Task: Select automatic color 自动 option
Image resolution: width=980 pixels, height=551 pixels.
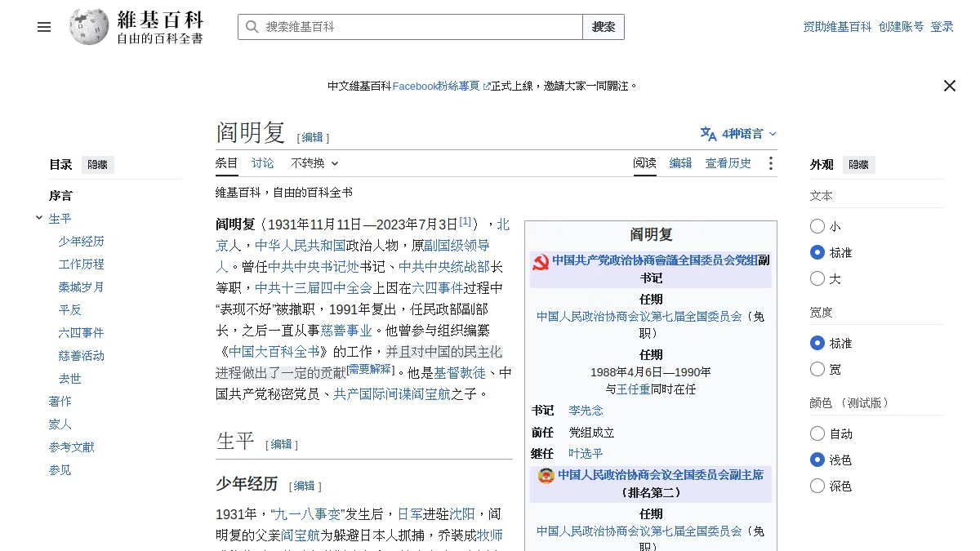Action: pos(817,433)
